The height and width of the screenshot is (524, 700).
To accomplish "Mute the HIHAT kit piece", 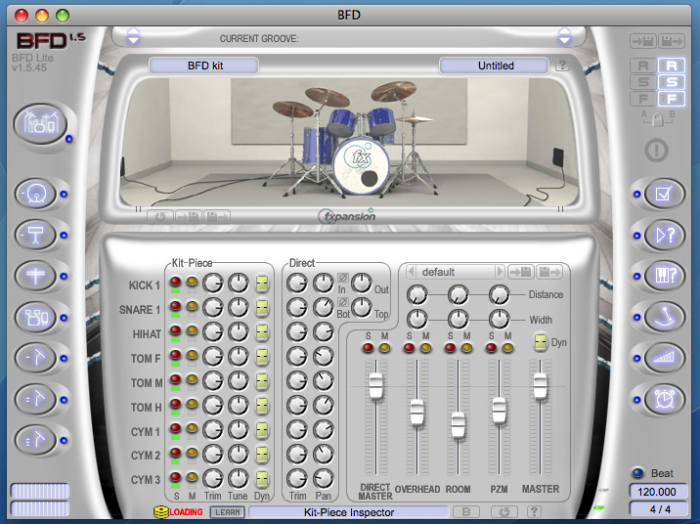I will click(192, 331).
